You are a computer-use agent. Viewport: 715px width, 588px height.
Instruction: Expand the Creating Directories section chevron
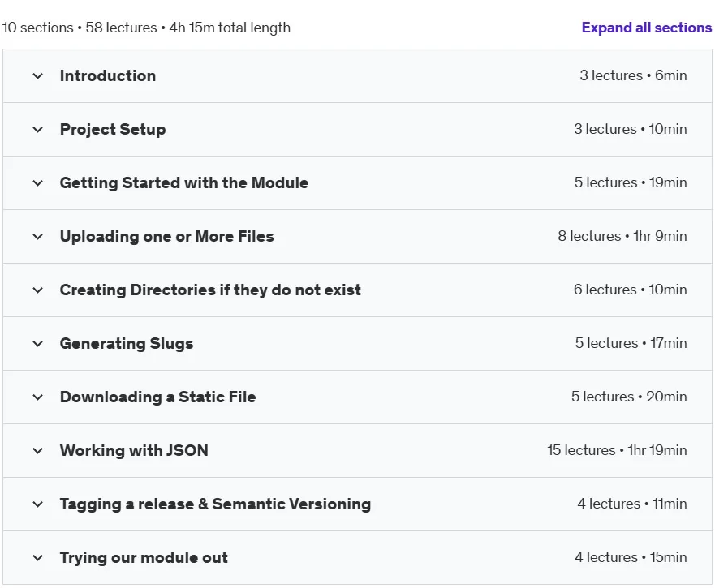[x=38, y=290]
